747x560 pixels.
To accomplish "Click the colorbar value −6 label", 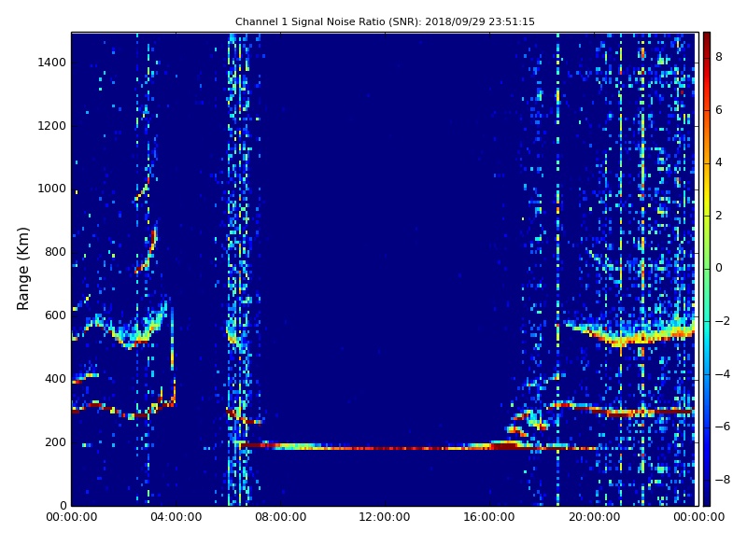I will [722, 427].
